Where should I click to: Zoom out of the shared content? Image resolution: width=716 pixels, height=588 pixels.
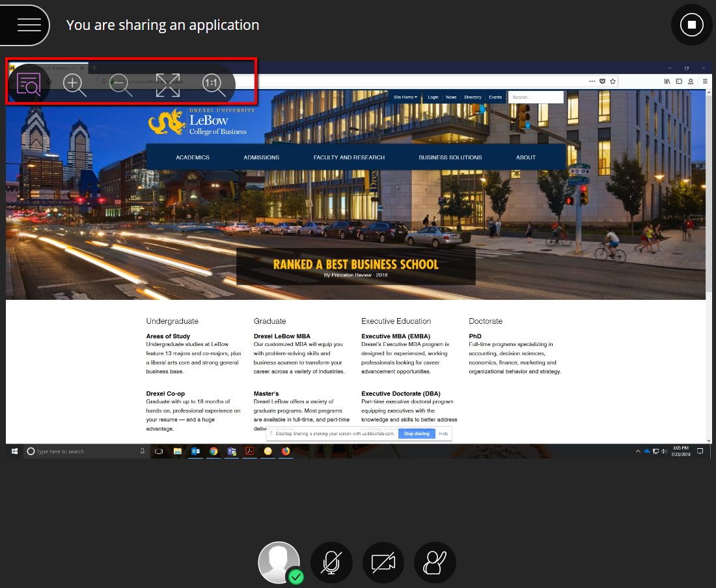point(120,85)
